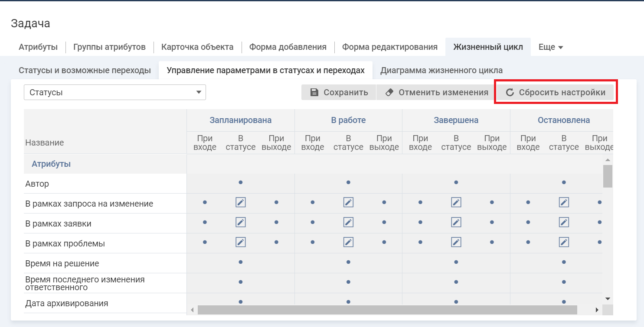Toggle the 'Автор' dot in Запланирована 'В статусе'
Image resolution: width=644 pixels, height=327 pixels.
(x=240, y=182)
